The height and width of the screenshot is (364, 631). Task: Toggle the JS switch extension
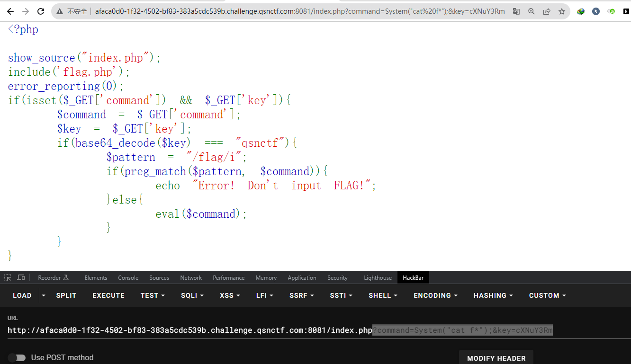[612, 11]
